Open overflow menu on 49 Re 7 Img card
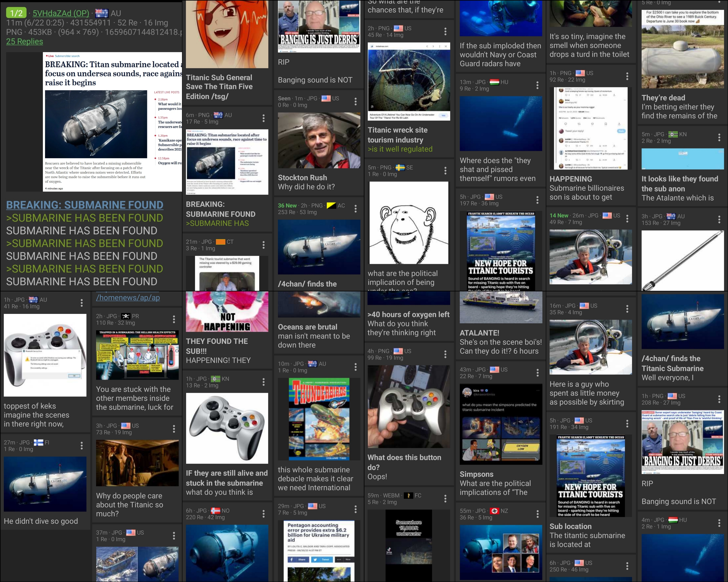 tap(627, 218)
